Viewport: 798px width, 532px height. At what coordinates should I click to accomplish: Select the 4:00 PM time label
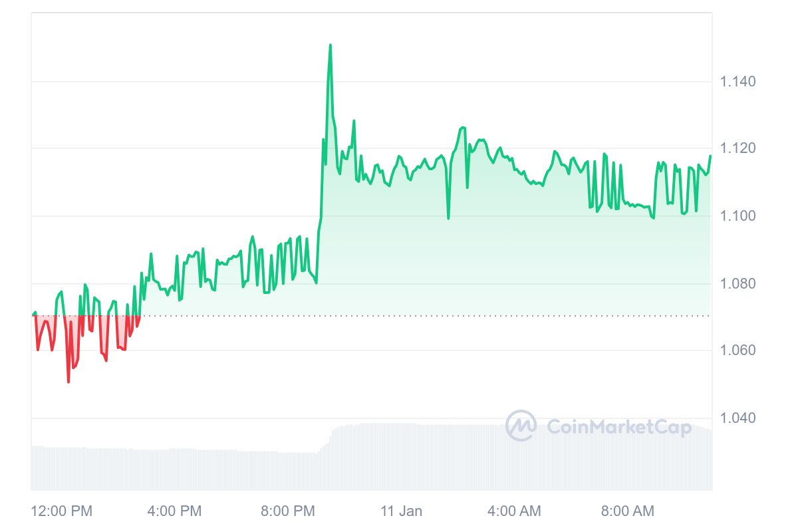174,511
